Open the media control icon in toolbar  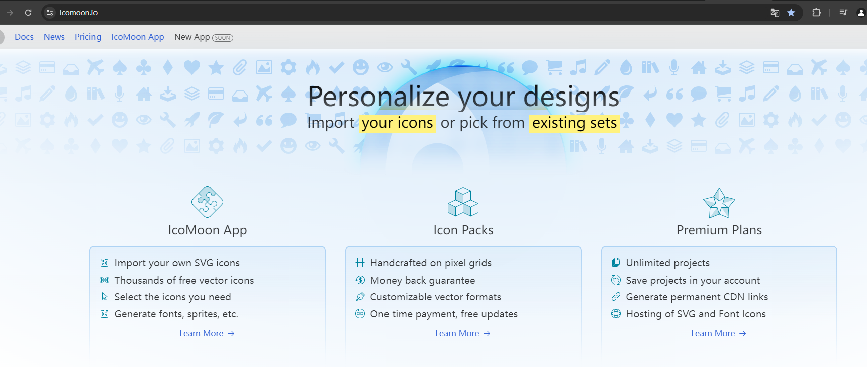click(x=843, y=13)
